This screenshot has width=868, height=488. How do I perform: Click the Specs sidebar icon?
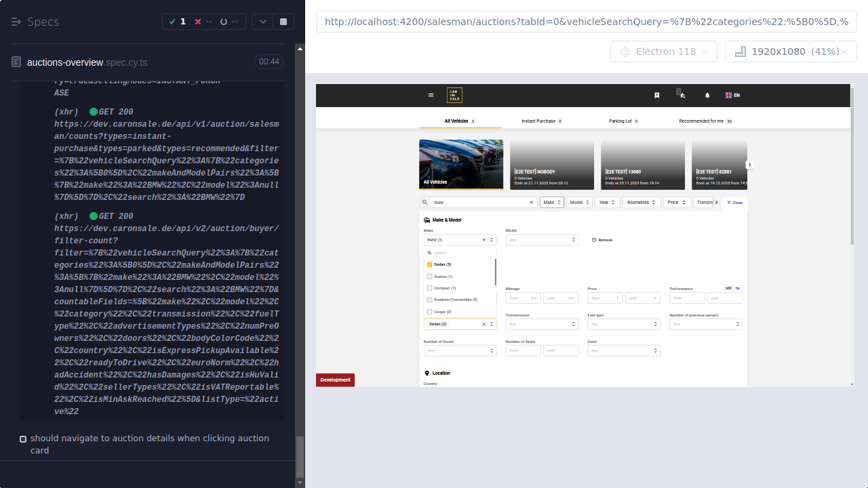[15, 22]
